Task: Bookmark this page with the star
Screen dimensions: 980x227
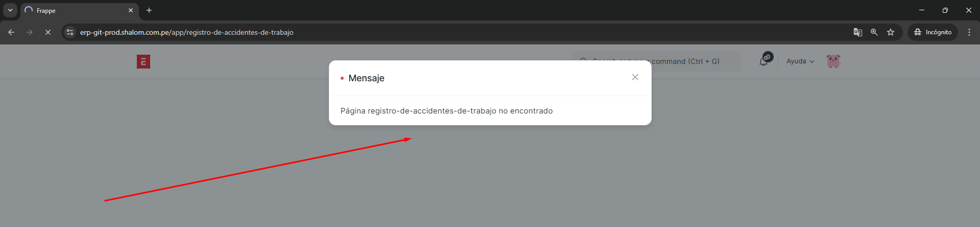Action: click(x=891, y=32)
